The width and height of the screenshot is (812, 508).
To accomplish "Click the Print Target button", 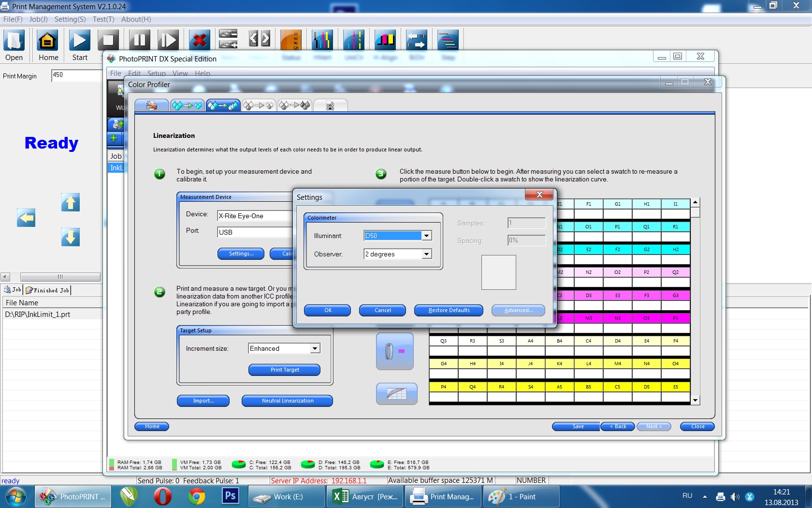I will point(285,370).
